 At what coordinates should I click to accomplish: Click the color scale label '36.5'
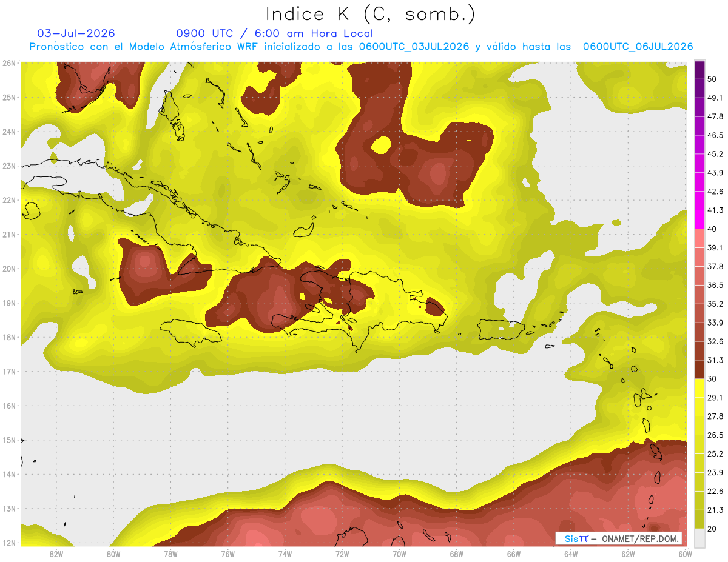tap(715, 285)
